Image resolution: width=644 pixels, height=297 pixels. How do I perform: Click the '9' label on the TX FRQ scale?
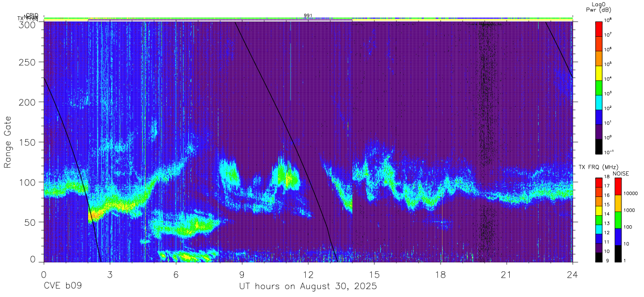click(x=607, y=260)
